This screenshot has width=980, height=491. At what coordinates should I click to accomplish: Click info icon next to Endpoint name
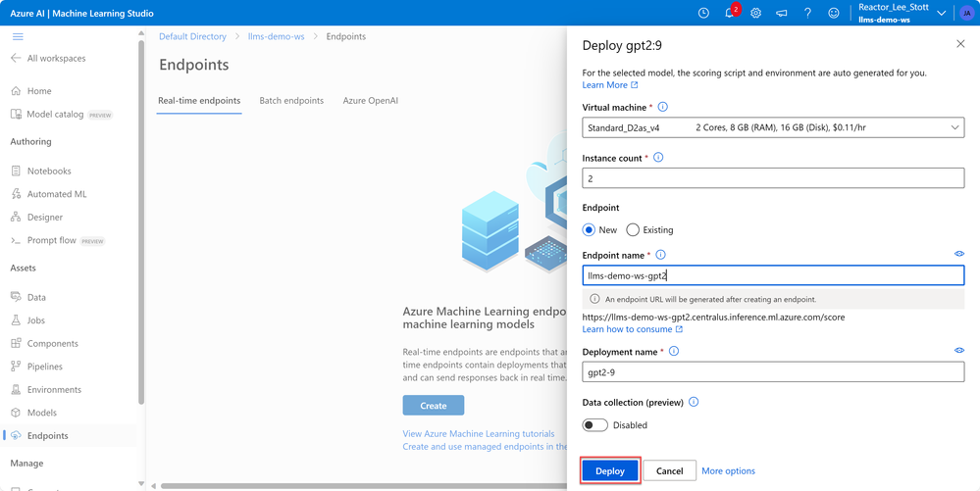tap(660, 255)
